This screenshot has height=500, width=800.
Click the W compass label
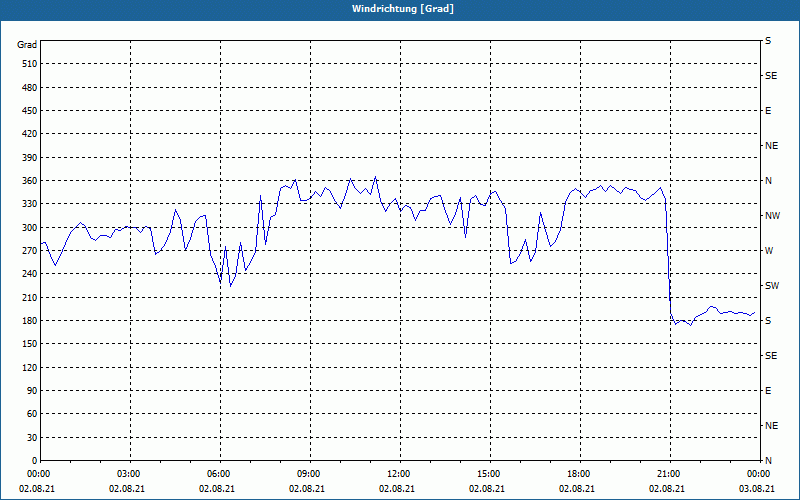(x=769, y=251)
